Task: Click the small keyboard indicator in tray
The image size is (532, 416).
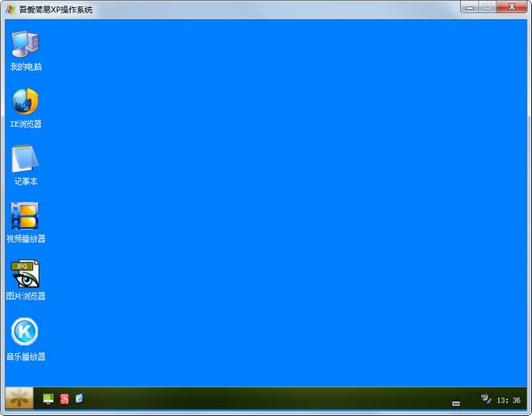Action: (x=456, y=402)
